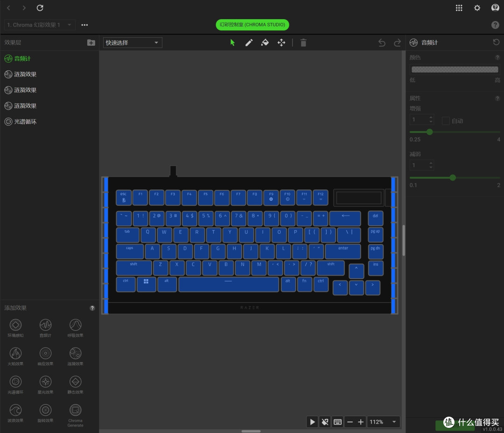Reset the 音频计 properties panel
The image size is (504, 433).
496,42
